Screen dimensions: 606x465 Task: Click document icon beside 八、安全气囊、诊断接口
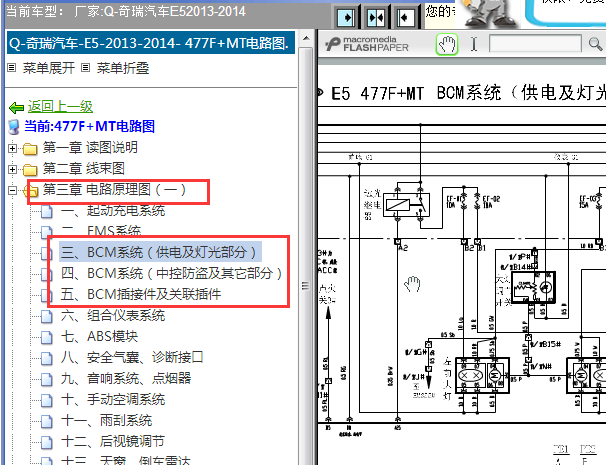[47, 358]
